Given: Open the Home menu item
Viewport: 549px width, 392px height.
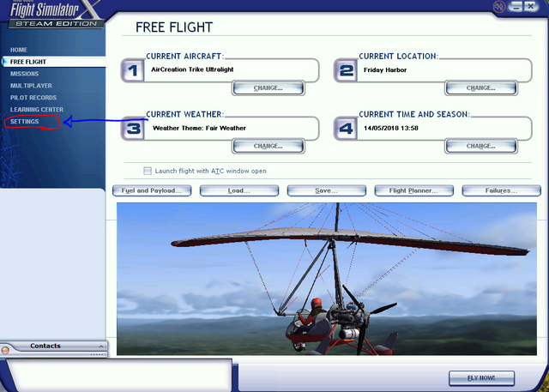Looking at the screenshot, I should click(x=19, y=50).
